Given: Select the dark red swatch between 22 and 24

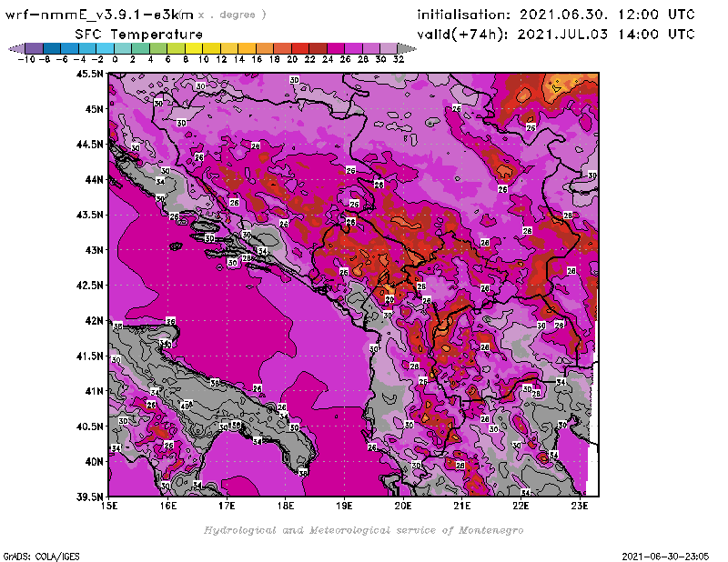Looking at the screenshot, I should pos(318,48).
